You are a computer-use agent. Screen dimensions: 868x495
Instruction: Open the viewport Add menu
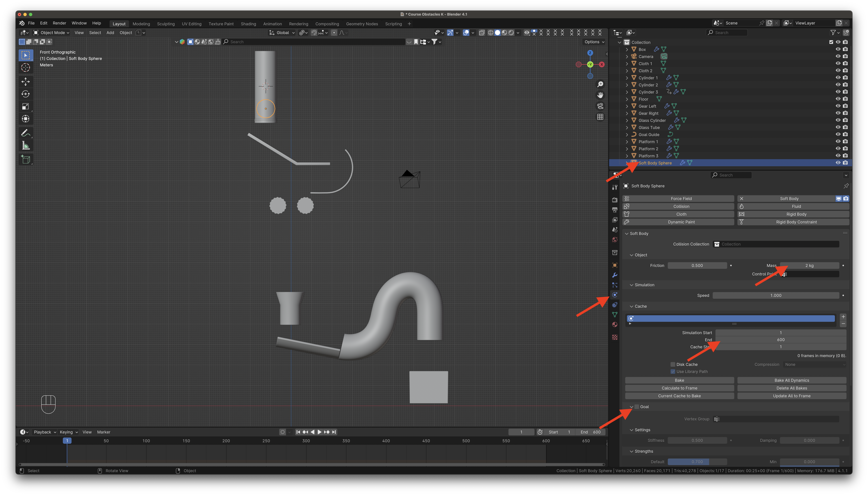tap(110, 33)
